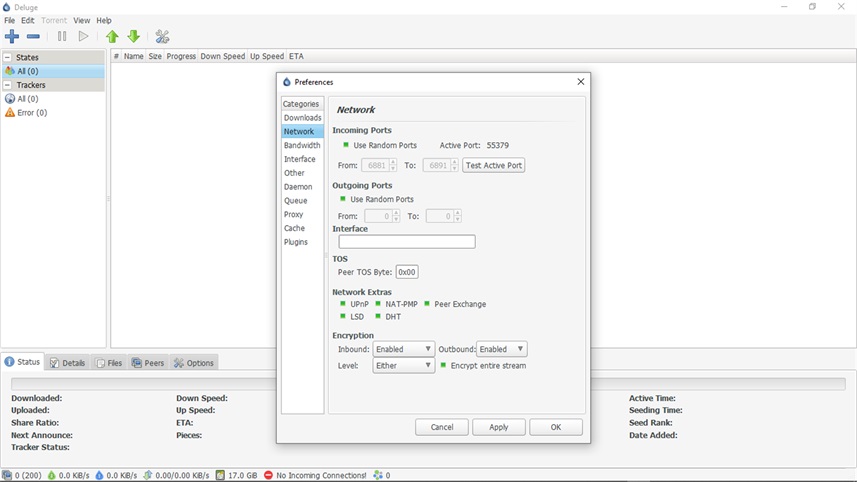
Task: Toggle the NAT-PMP checkbox
Action: (378, 303)
